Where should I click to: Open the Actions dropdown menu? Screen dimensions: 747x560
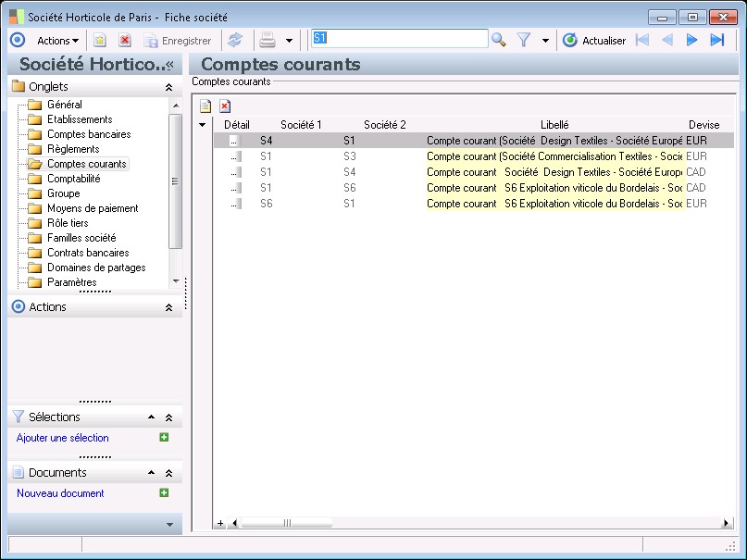point(57,40)
